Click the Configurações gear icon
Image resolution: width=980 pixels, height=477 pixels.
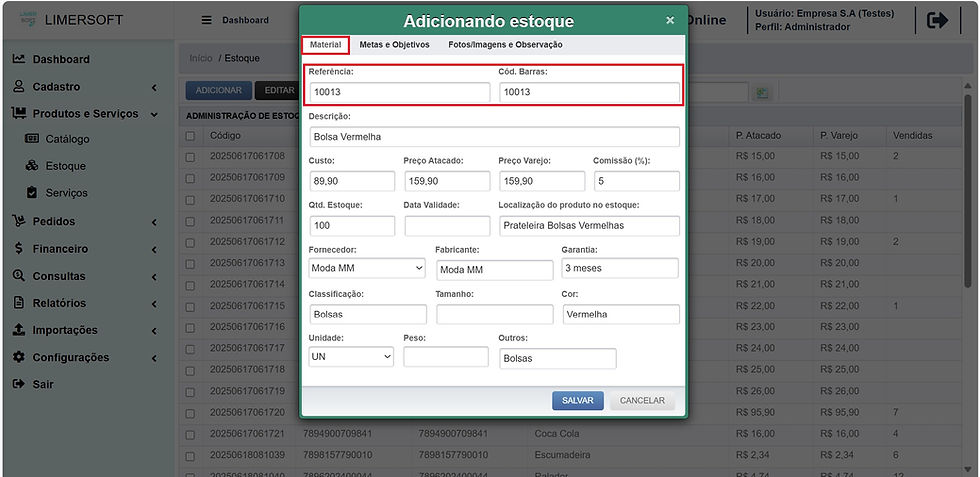coord(19,357)
